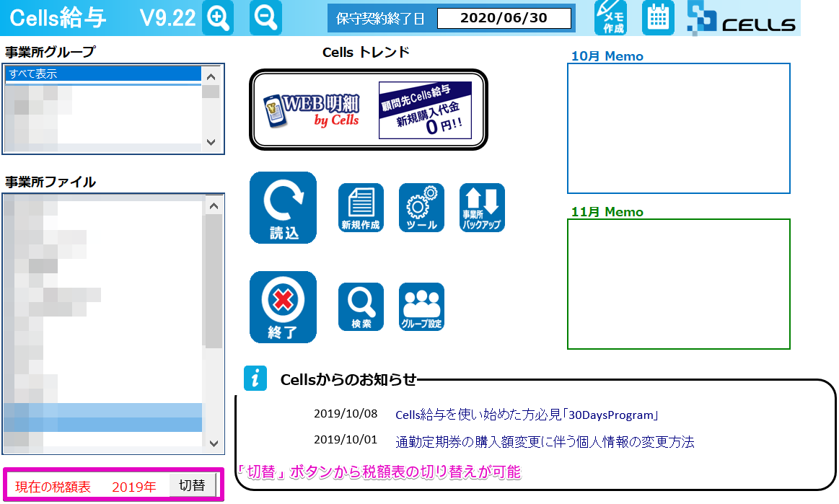Click scroll up arrow of 事業所ファイル list
The image size is (839, 504).
214,206
